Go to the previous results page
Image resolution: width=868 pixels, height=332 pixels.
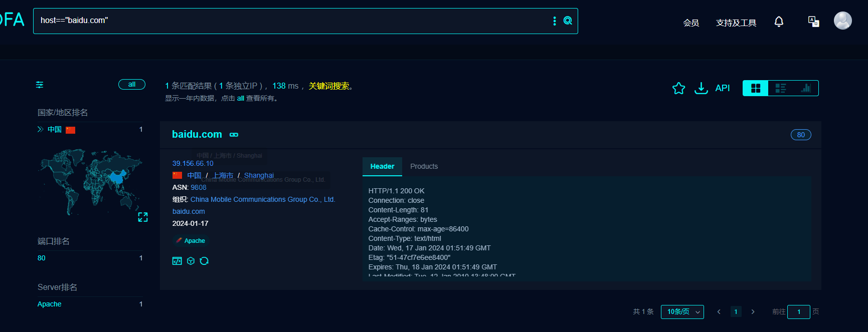click(x=719, y=312)
